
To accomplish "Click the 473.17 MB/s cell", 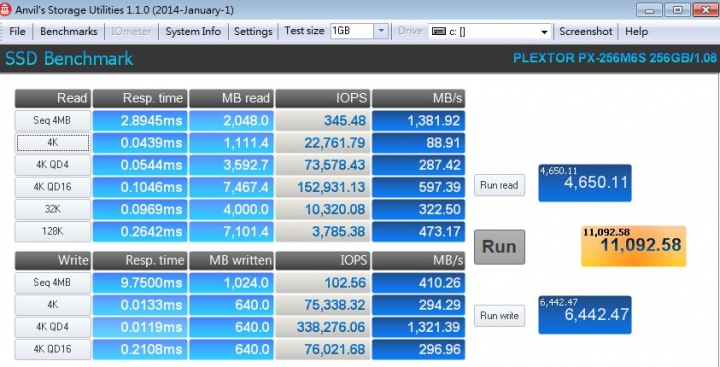I will coord(418,231).
